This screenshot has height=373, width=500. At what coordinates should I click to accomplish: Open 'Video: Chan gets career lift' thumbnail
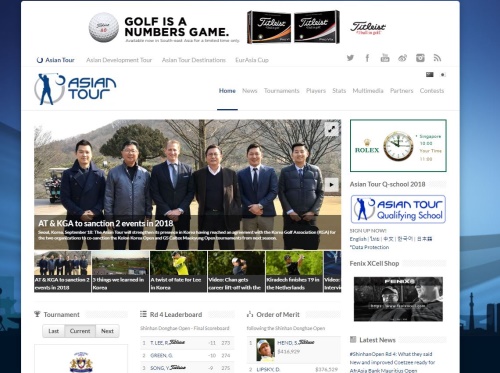[x=236, y=272]
